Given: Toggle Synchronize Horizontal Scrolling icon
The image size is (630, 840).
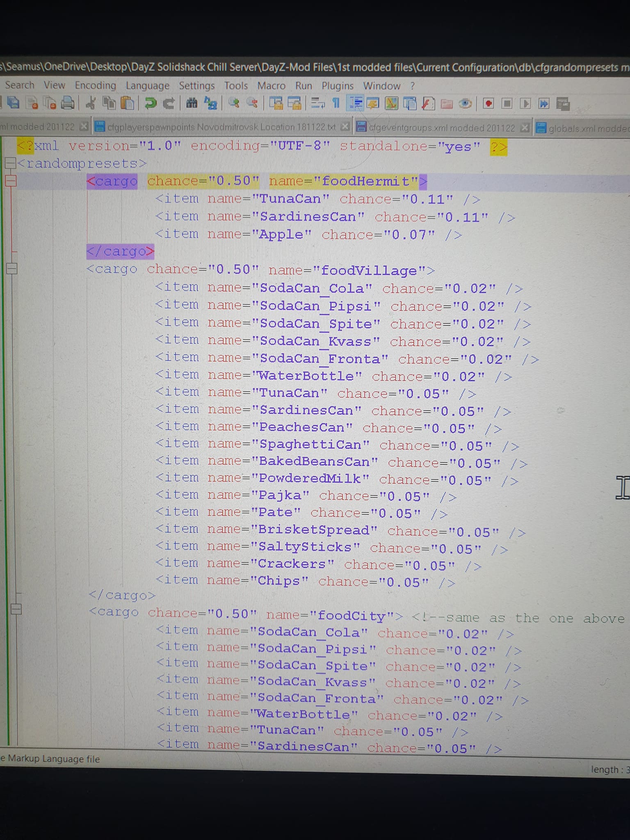Looking at the screenshot, I should tap(294, 103).
